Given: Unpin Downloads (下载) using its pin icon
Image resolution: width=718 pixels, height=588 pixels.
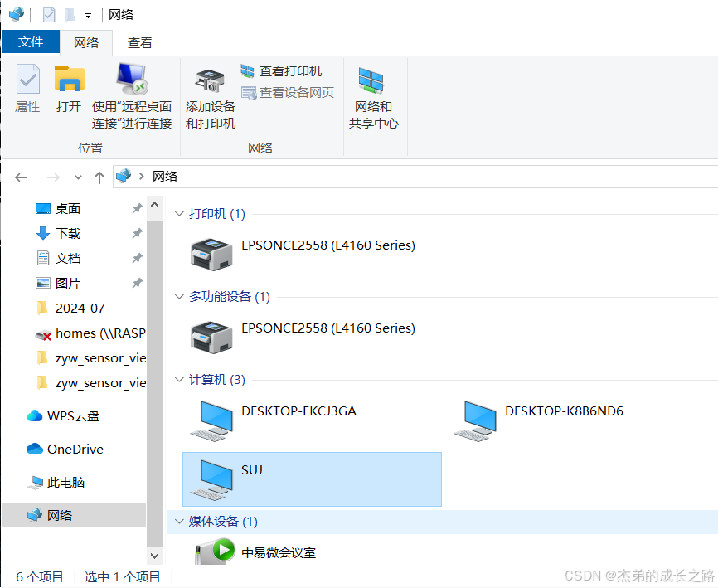Looking at the screenshot, I should (x=137, y=234).
